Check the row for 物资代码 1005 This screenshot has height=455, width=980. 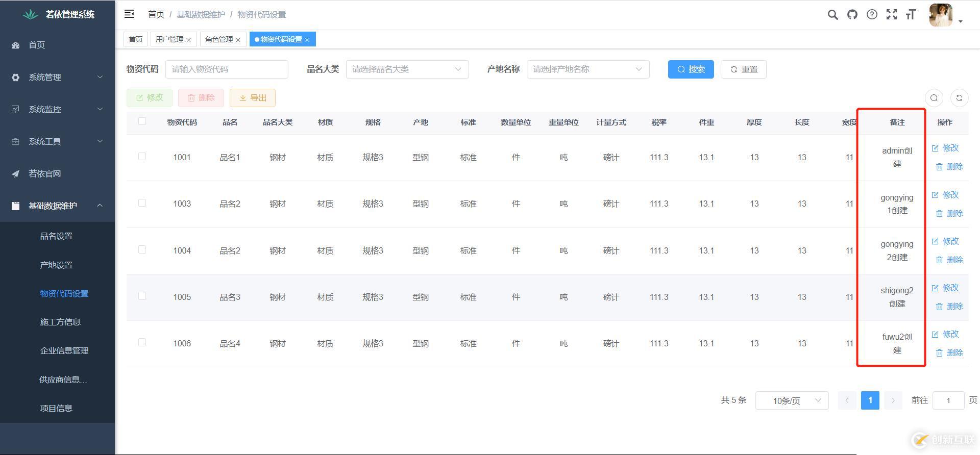[x=142, y=296]
